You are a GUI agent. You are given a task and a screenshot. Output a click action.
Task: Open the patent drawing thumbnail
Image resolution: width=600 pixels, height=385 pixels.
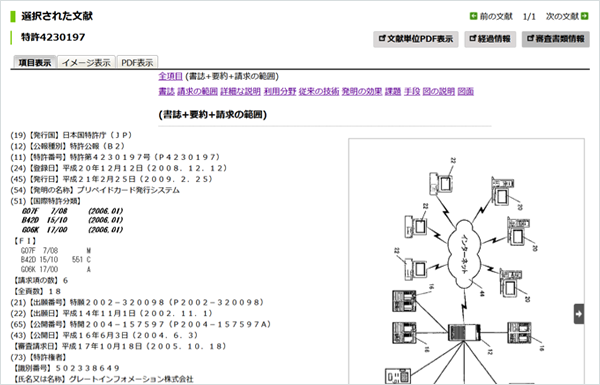(466, 261)
